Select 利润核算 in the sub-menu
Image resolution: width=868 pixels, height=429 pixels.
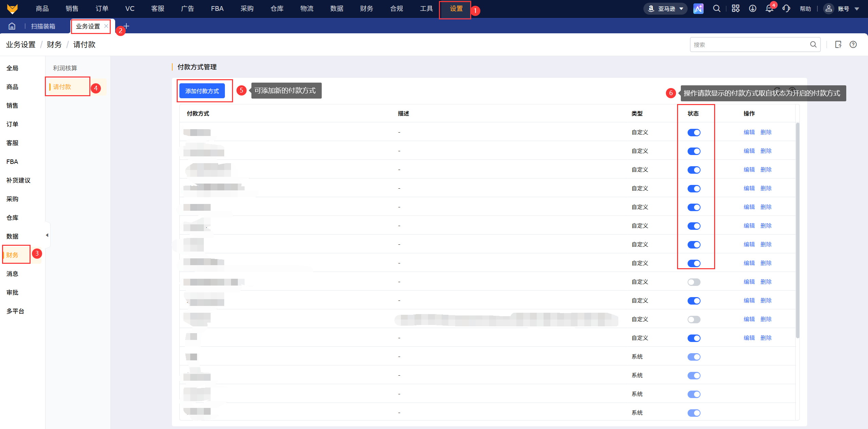[x=65, y=68]
